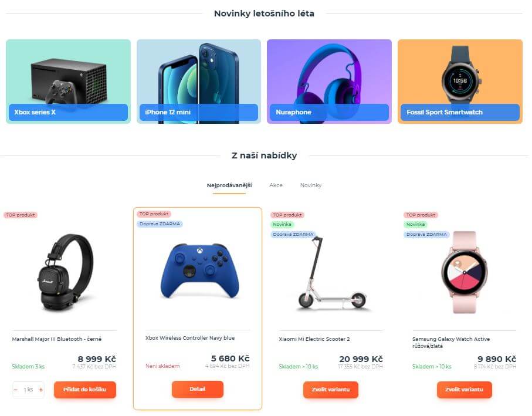Click the 1 ks quantity field
Viewport: 532px width, 416px height.
[28, 390]
